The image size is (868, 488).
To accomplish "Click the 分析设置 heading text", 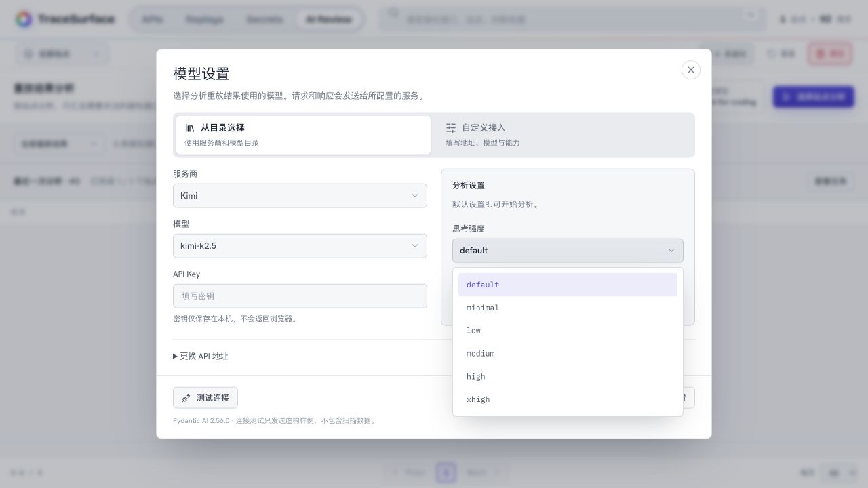I will click(x=469, y=186).
